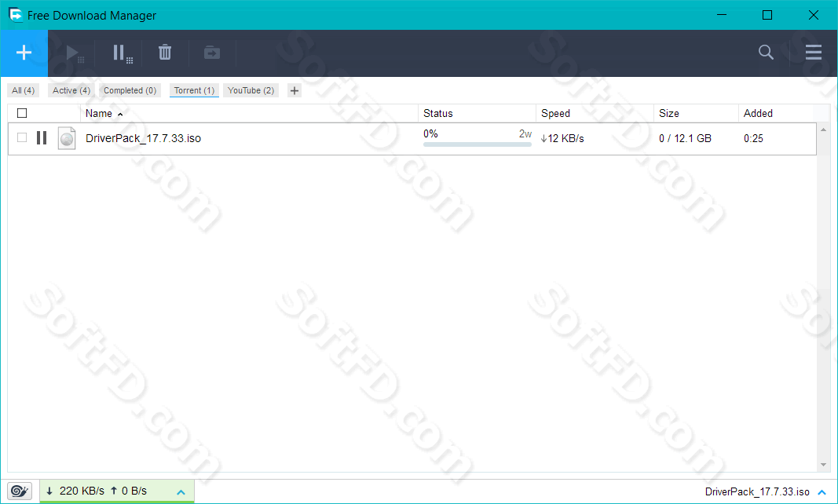Click the Free Download Manager logo in the title bar
838x504 pixels.
[15, 15]
